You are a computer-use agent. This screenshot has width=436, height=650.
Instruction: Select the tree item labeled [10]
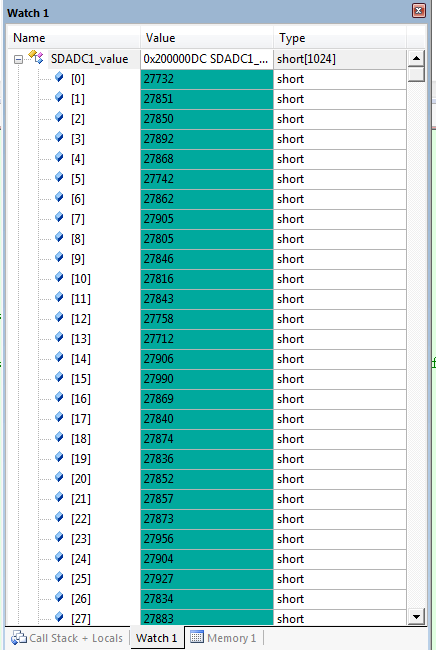pyautogui.click(x=81, y=279)
